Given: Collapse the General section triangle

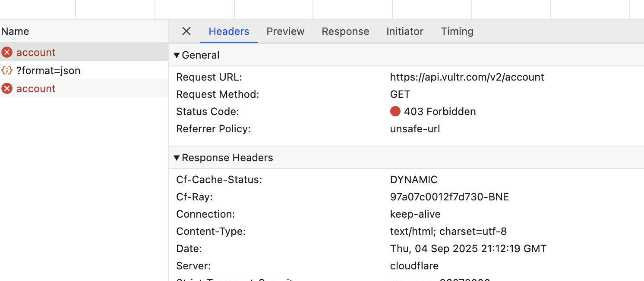Looking at the screenshot, I should 177,55.
